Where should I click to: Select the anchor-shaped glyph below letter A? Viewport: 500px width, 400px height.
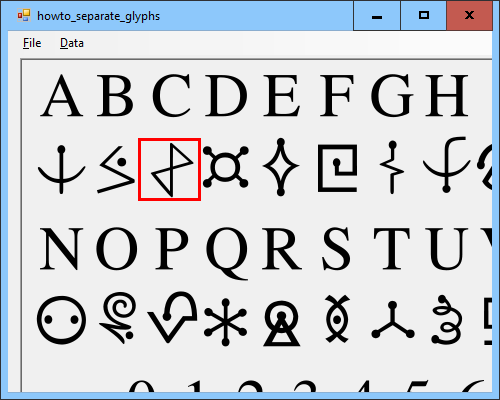pos(61,169)
